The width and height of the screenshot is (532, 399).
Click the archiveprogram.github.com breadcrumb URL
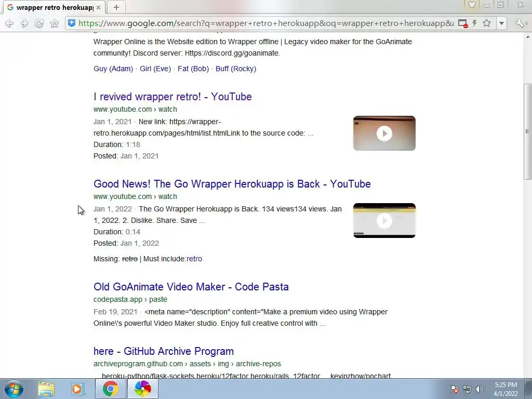(x=187, y=364)
